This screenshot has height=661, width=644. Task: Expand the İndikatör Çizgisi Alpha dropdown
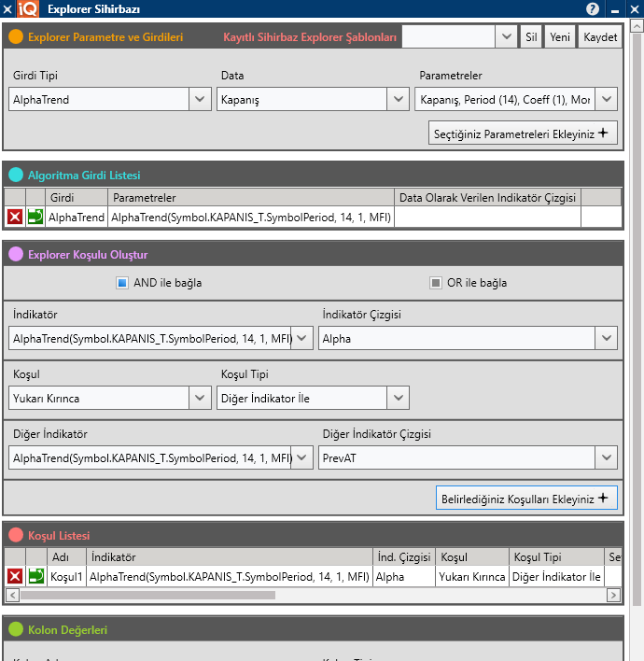(607, 339)
